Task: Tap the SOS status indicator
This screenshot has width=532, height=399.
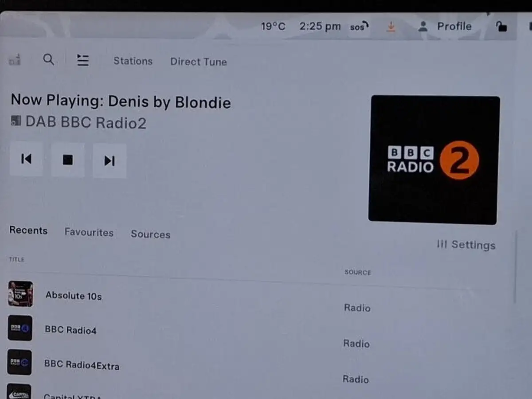Action: click(360, 27)
